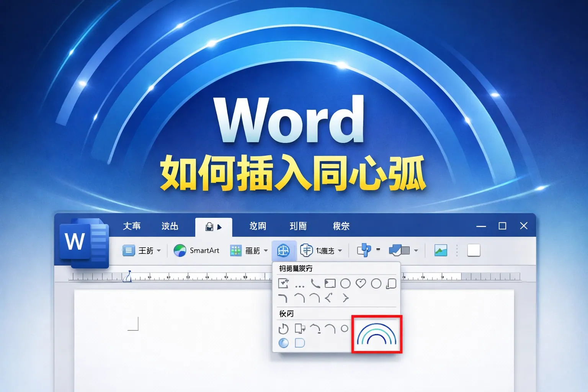Toggle the highlighted shapes button in toolbar
This screenshot has width=588, height=392.
[x=283, y=251]
